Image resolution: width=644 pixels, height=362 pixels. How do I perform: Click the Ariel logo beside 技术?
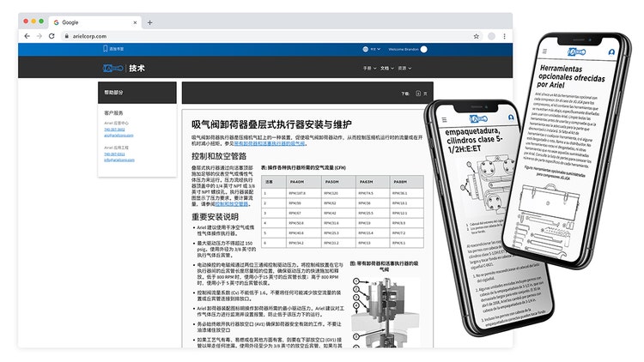pyautogui.click(x=112, y=67)
